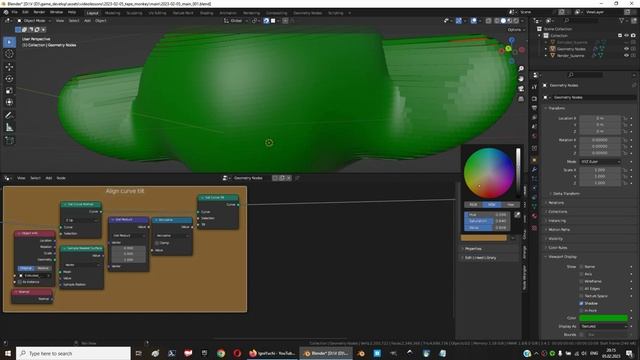Enable the Texture Space checkbox
Image resolution: width=640 pixels, height=360 pixels.
[581, 296]
